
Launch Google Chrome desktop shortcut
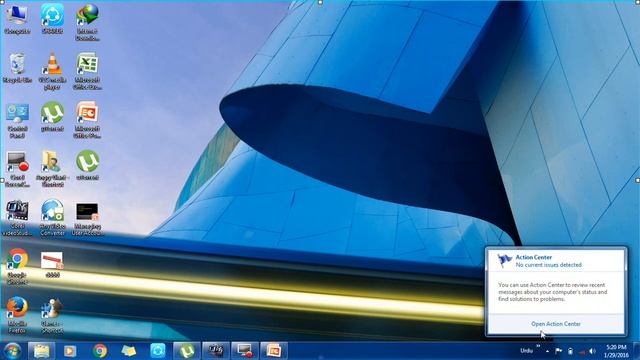point(17,267)
